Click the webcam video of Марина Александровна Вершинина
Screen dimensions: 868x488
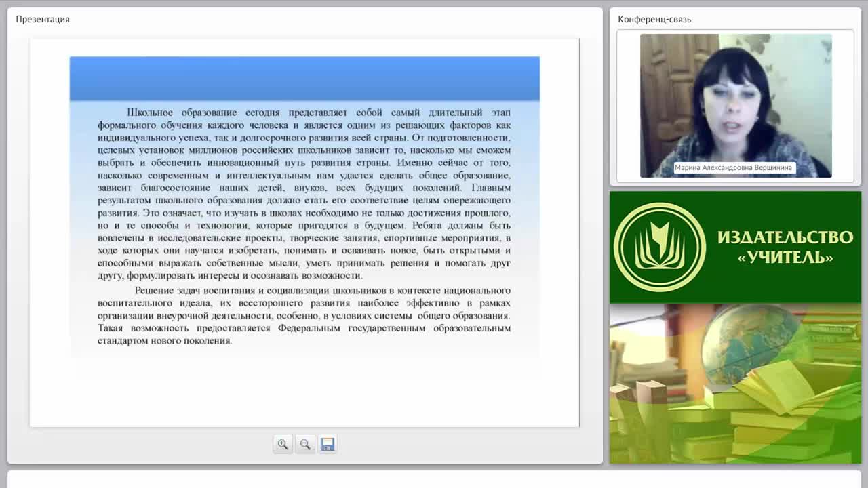(736, 106)
